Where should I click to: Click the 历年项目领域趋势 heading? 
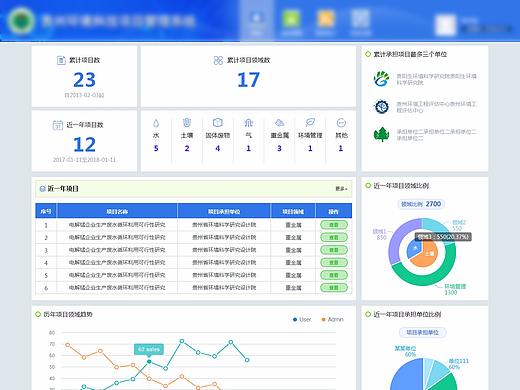(68, 314)
